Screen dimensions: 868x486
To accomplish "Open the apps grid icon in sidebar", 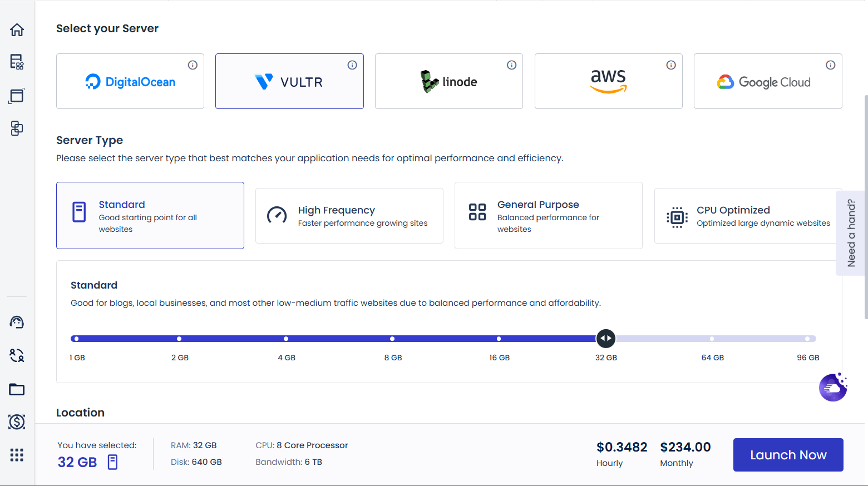I will point(17,455).
